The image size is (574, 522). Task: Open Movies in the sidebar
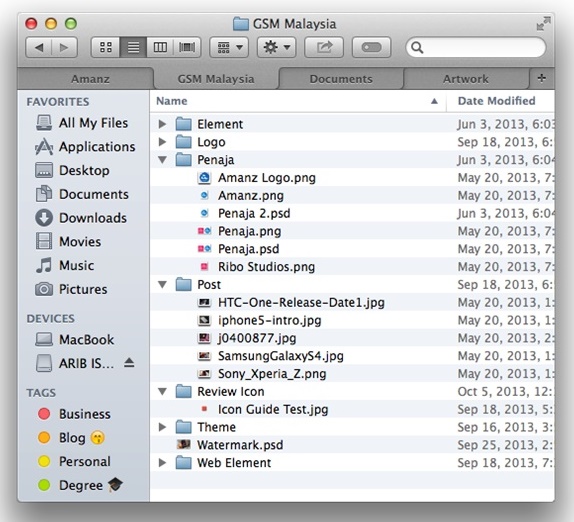(x=68, y=242)
